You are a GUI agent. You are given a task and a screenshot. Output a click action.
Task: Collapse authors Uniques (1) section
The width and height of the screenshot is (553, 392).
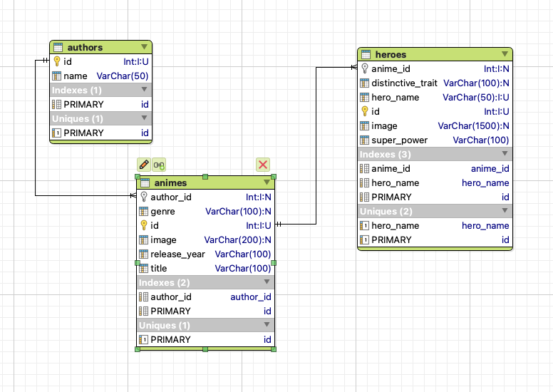144,118
